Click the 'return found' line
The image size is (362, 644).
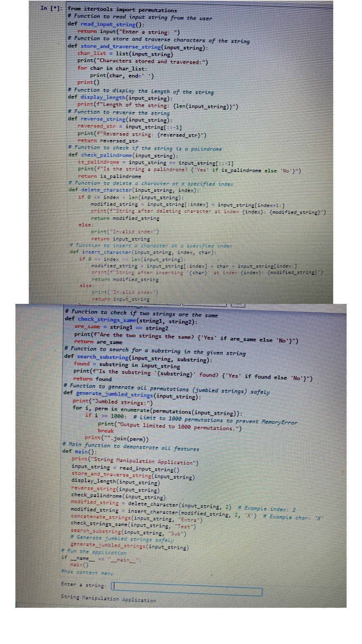pyautogui.click(x=93, y=379)
